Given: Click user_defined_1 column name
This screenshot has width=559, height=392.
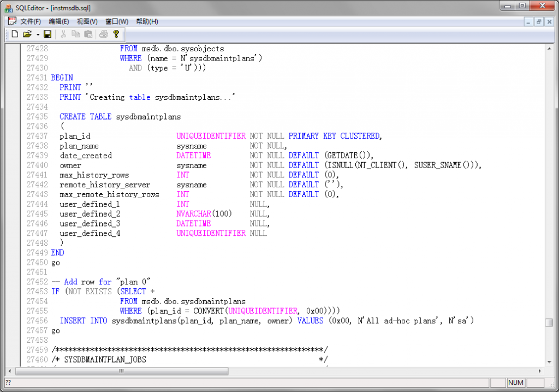Looking at the screenshot, I should pyautogui.click(x=90, y=204).
